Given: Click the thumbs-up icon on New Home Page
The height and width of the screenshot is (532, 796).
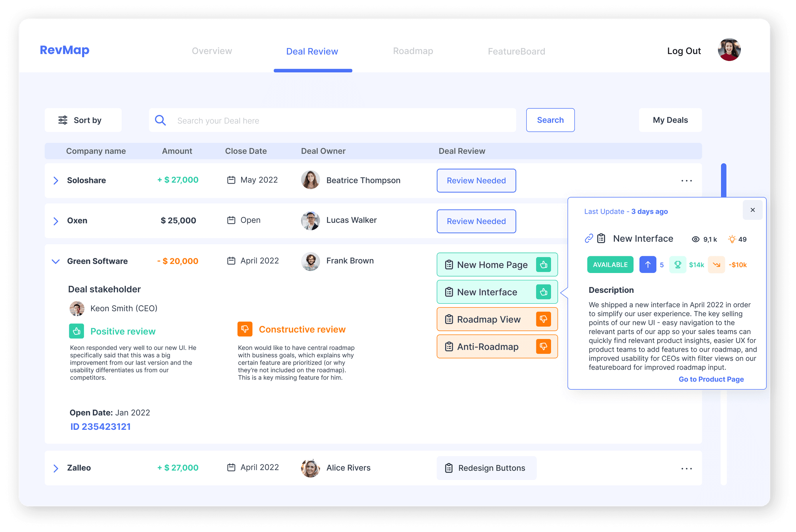Looking at the screenshot, I should tap(543, 265).
